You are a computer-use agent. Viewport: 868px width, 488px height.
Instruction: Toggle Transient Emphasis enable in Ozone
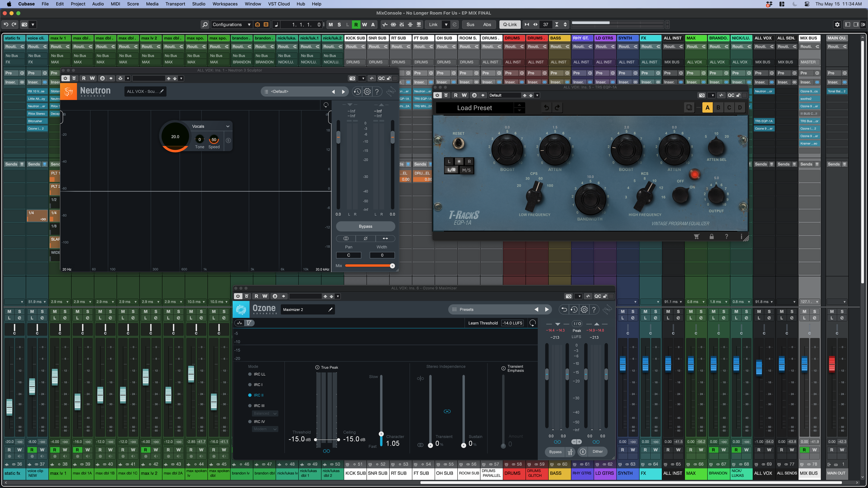coord(503,368)
